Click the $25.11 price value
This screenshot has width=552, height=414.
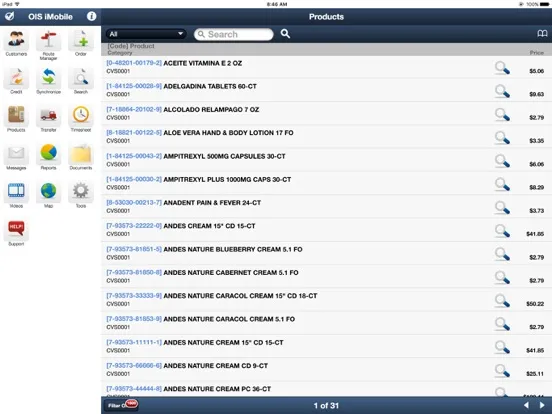tap(535, 374)
